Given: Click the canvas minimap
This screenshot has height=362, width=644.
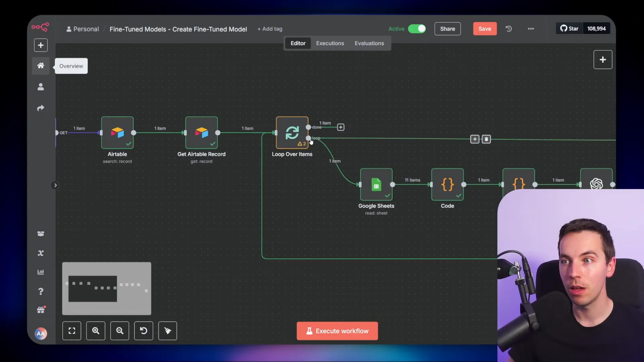Looking at the screenshot, I should [107, 289].
